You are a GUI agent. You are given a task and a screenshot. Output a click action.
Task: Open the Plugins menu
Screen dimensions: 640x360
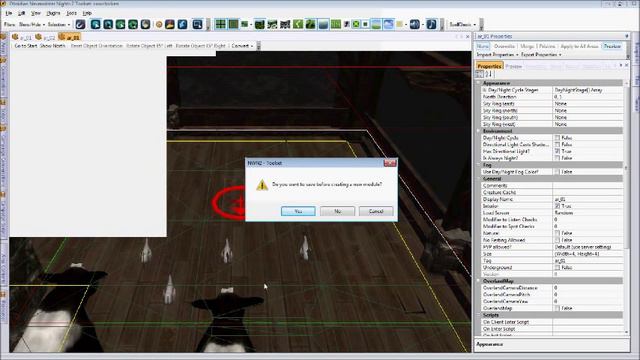(53, 13)
